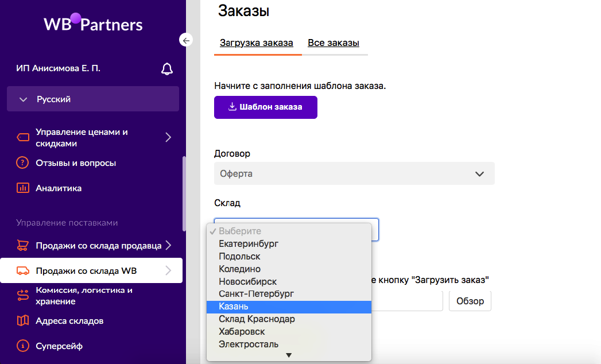Click the file path input beside Обзор
Viewport: 601px width, 364px height.
407,301
